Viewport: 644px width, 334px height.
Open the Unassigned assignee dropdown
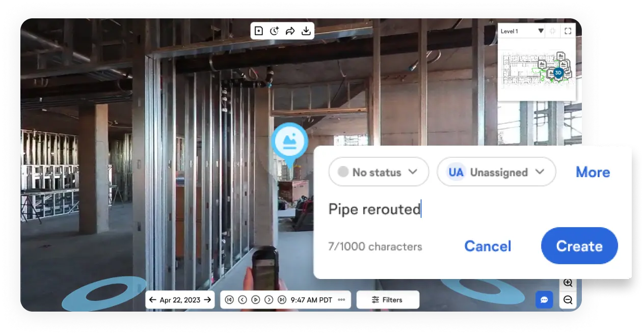point(496,172)
